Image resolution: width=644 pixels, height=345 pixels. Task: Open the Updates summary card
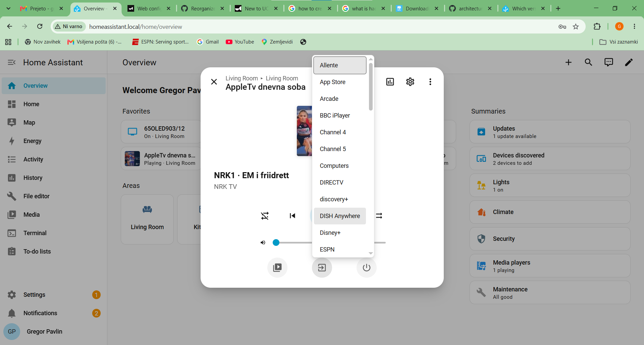click(550, 132)
